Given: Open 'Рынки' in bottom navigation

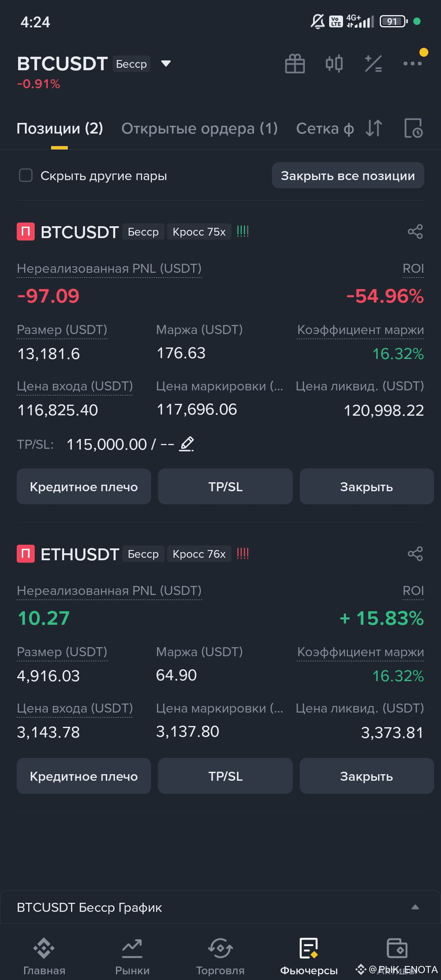Looking at the screenshot, I should pyautogui.click(x=132, y=956).
